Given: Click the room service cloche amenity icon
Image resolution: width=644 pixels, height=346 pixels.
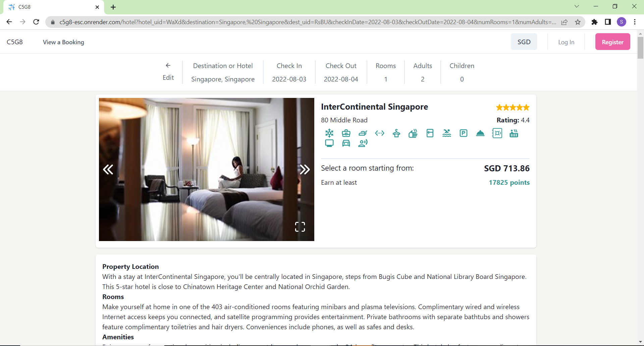Looking at the screenshot, I should (x=480, y=133).
